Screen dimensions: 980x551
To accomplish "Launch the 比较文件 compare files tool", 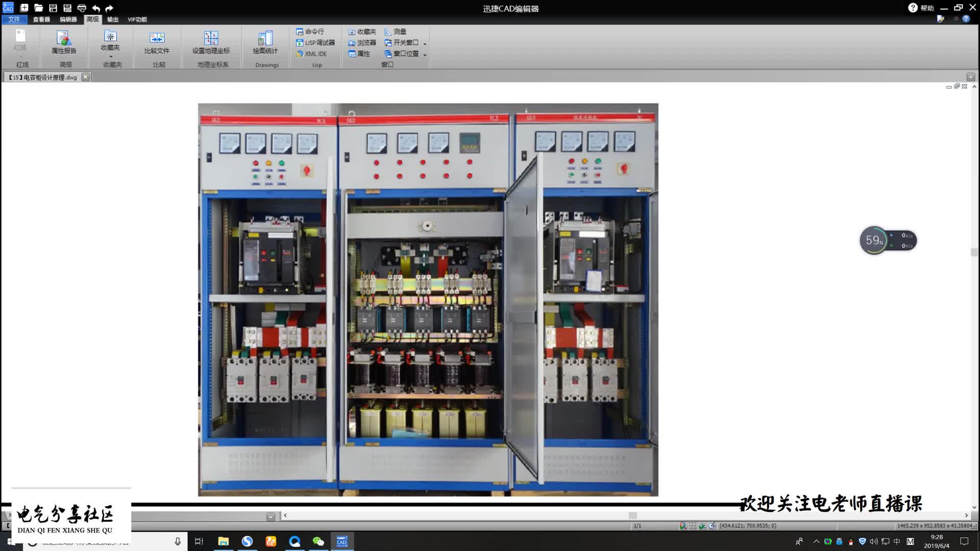I will [157, 42].
